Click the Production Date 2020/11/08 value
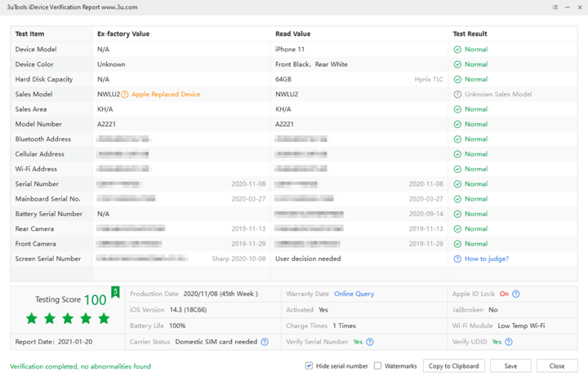This screenshot has width=588, height=385. click(220, 294)
